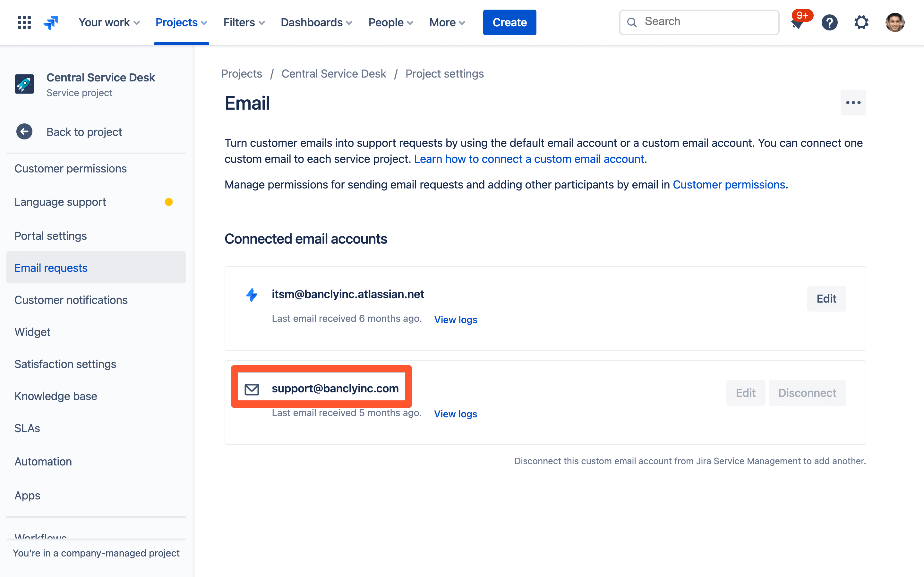Viewport: 924px width, 577px height.
Task: Click the back arrow next to Back to project
Action: click(x=24, y=132)
